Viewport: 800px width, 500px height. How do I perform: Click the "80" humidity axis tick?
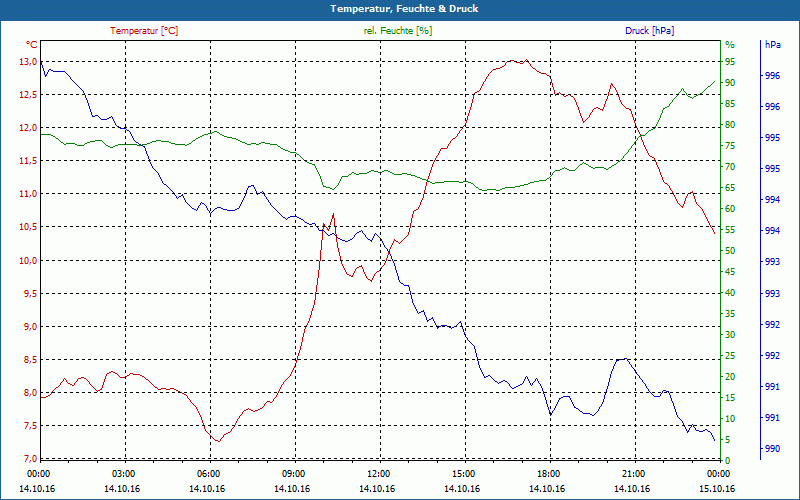[730, 125]
